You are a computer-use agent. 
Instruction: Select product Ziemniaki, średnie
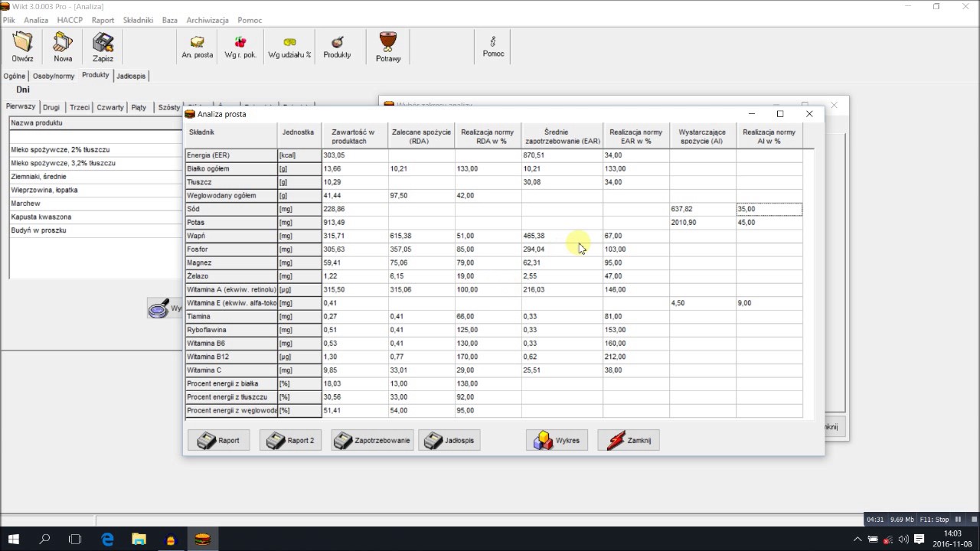[x=96, y=177]
